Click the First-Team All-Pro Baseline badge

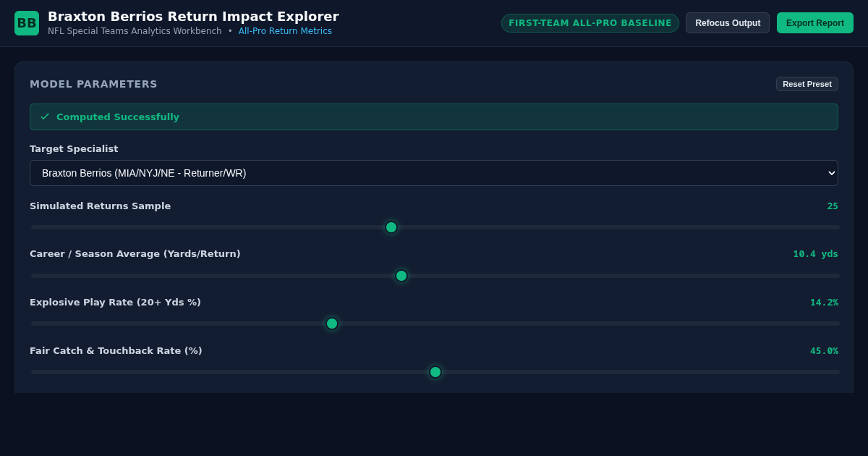[x=590, y=23]
